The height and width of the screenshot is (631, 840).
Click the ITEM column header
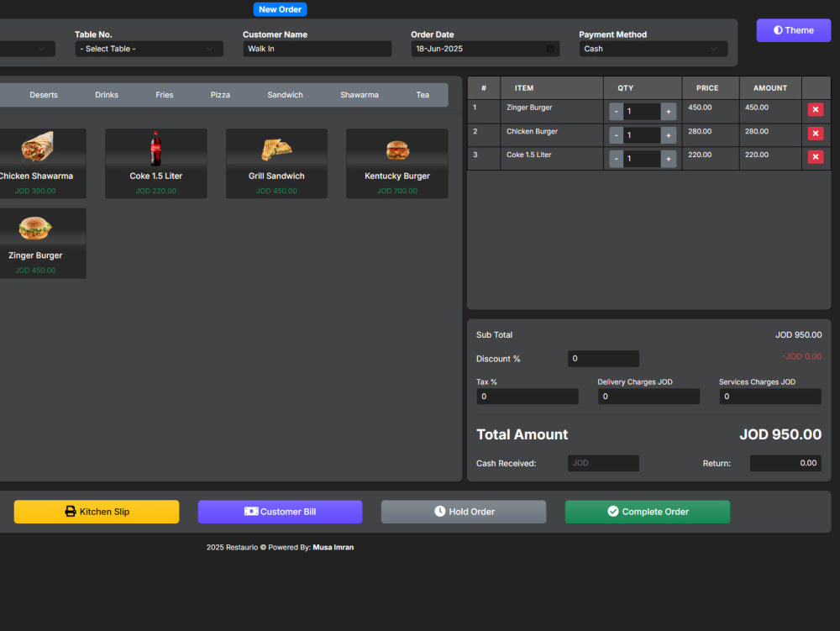tap(552, 88)
